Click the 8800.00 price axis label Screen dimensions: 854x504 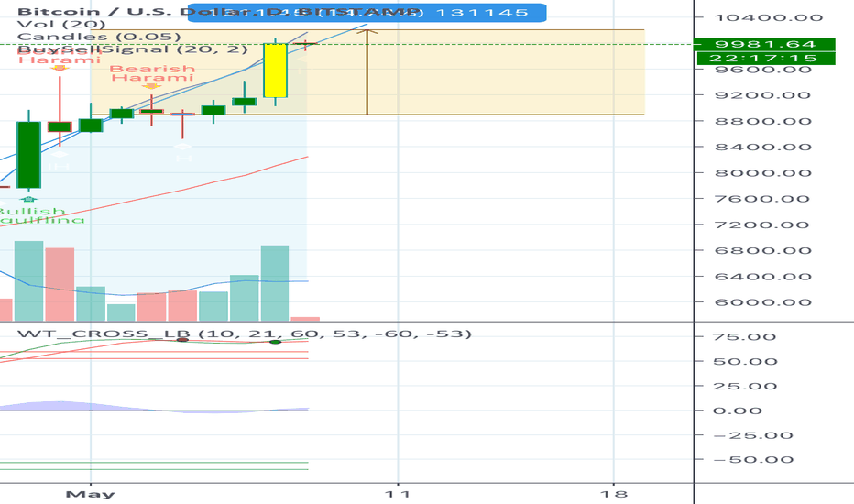763,121
